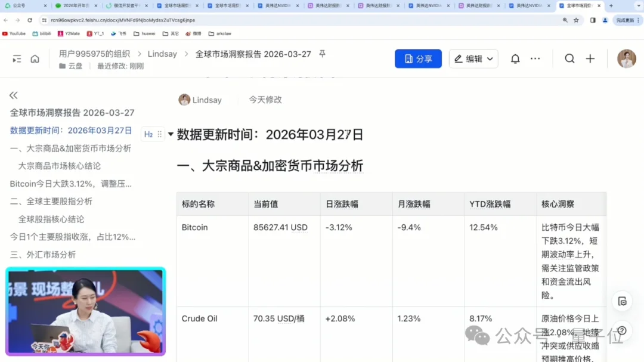
Task: Open document search with the magnifier icon
Action: (569, 58)
